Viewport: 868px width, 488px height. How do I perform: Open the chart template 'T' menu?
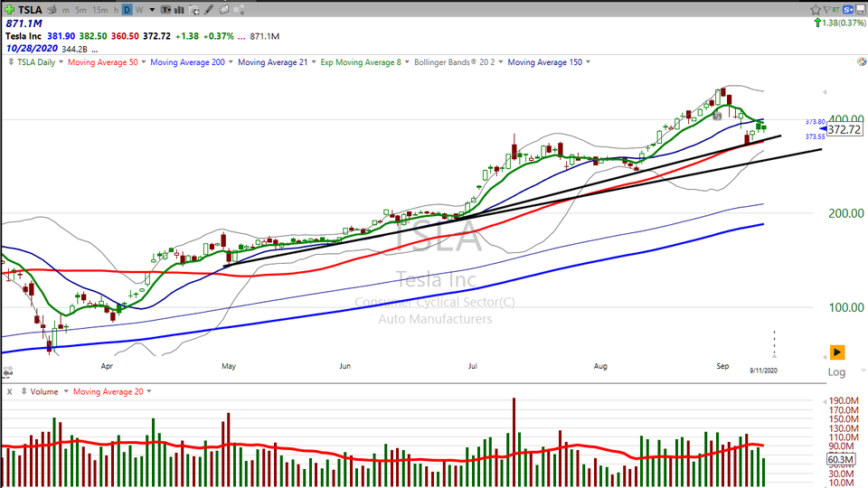(166, 10)
